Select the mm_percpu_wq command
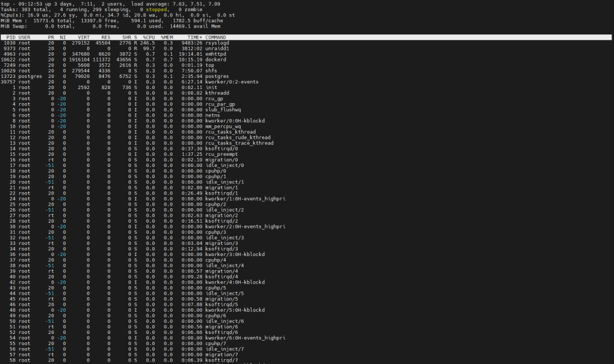The image size is (614, 364). [223, 126]
